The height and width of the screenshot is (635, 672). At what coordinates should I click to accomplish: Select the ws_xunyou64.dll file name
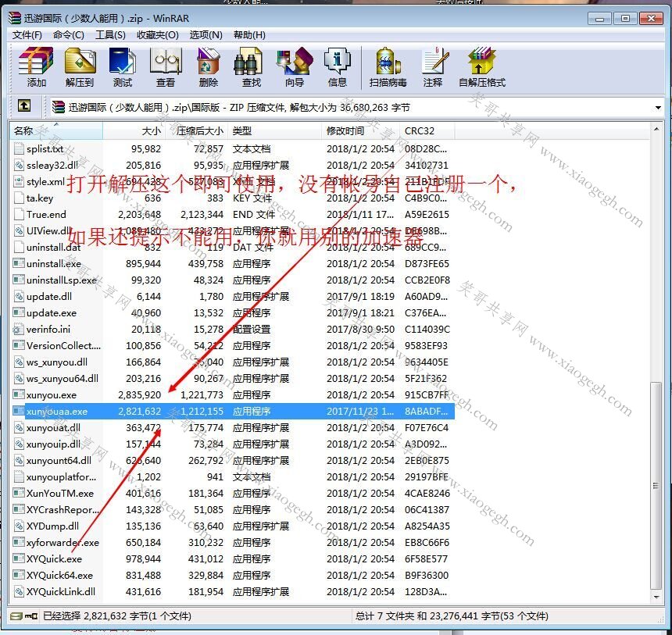point(63,379)
